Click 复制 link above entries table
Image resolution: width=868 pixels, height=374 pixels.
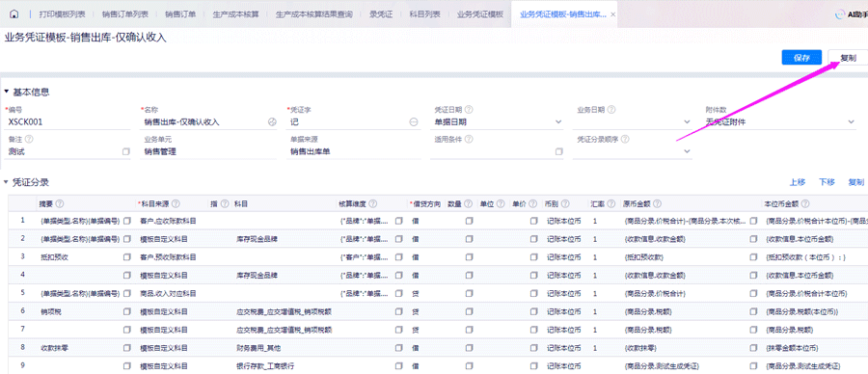855,182
